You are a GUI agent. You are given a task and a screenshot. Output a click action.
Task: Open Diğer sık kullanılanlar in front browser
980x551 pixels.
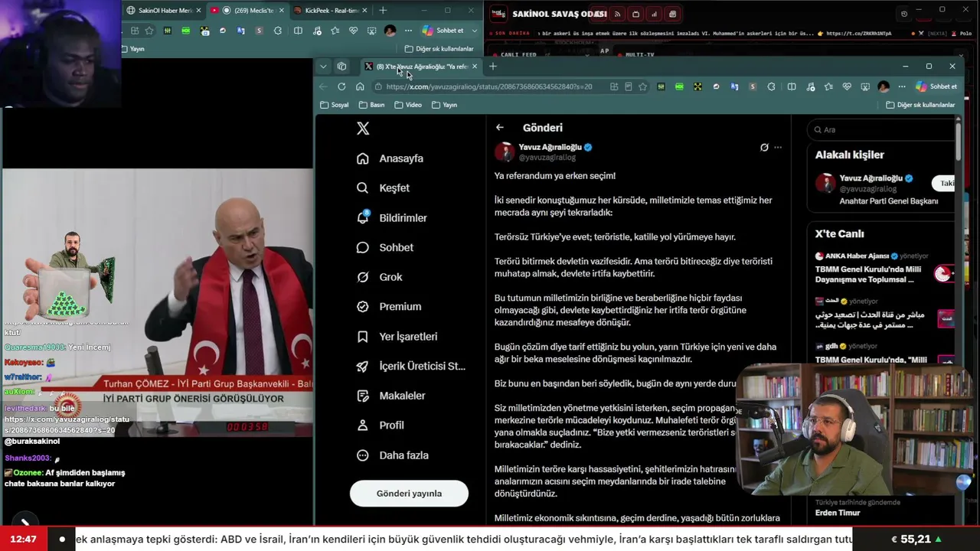coord(920,105)
